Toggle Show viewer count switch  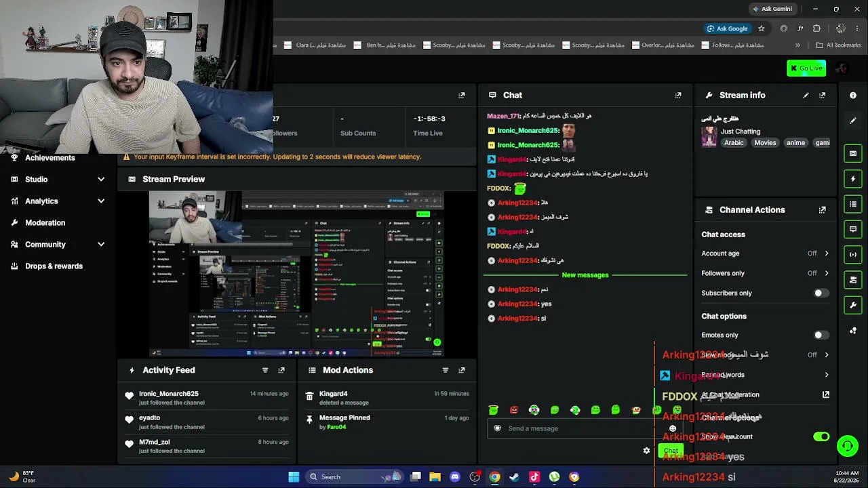click(x=821, y=436)
